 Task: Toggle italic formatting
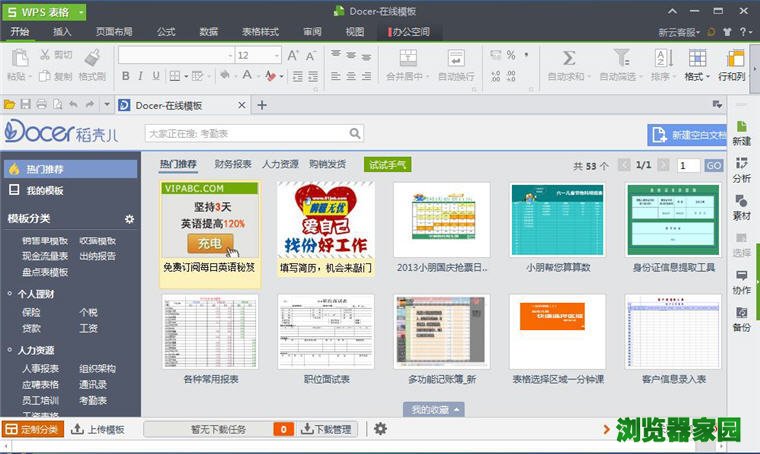pyautogui.click(x=141, y=76)
